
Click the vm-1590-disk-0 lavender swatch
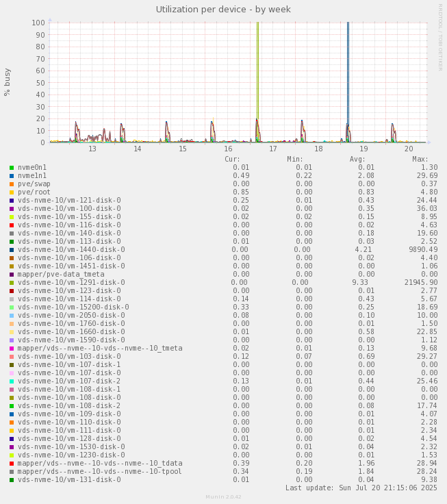12,340
